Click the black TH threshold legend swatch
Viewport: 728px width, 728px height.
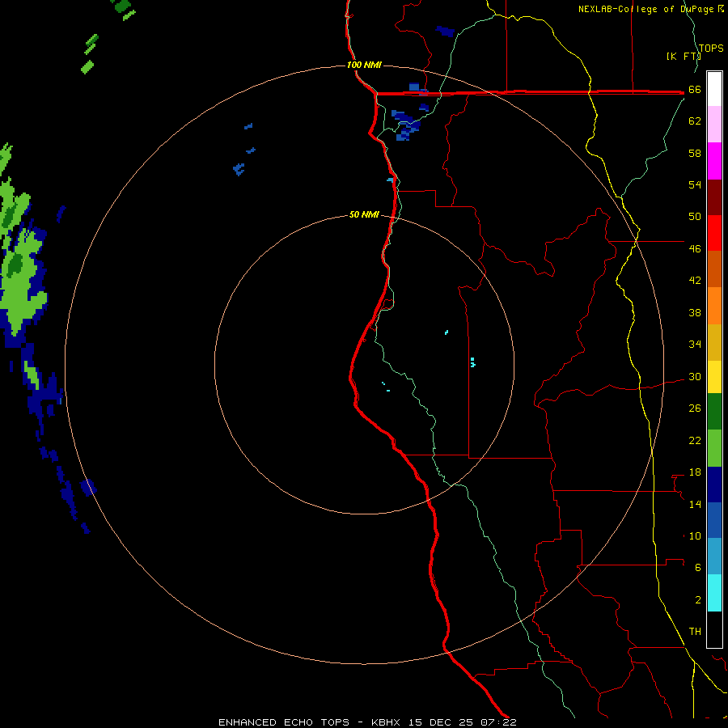point(714,629)
